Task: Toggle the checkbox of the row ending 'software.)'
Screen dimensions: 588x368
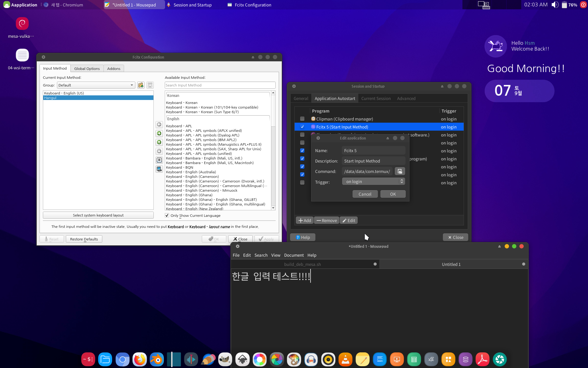Action: (302, 135)
